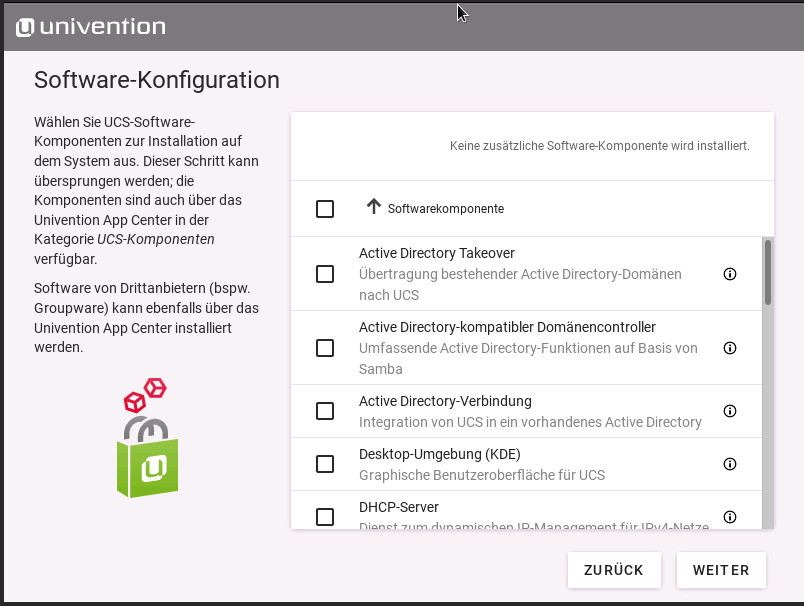Show info for Active Directory-kompatibler Domänencontroller
This screenshot has height=606, width=804.
tap(730, 348)
